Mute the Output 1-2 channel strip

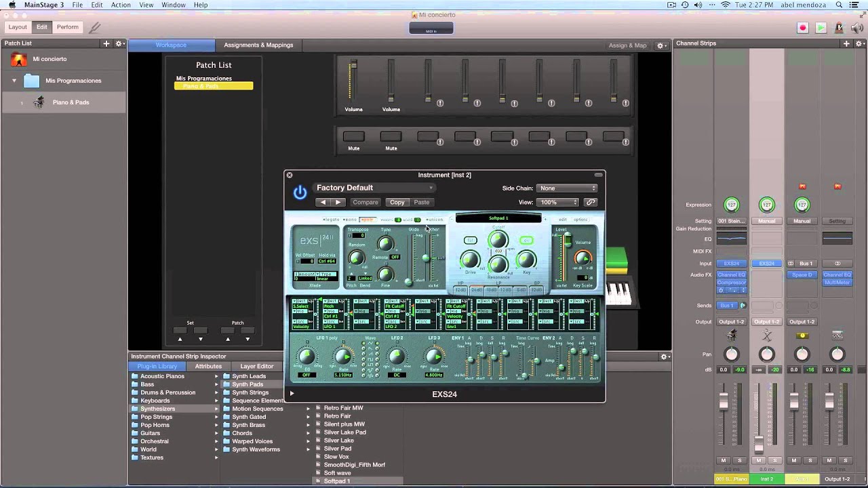[x=829, y=460]
